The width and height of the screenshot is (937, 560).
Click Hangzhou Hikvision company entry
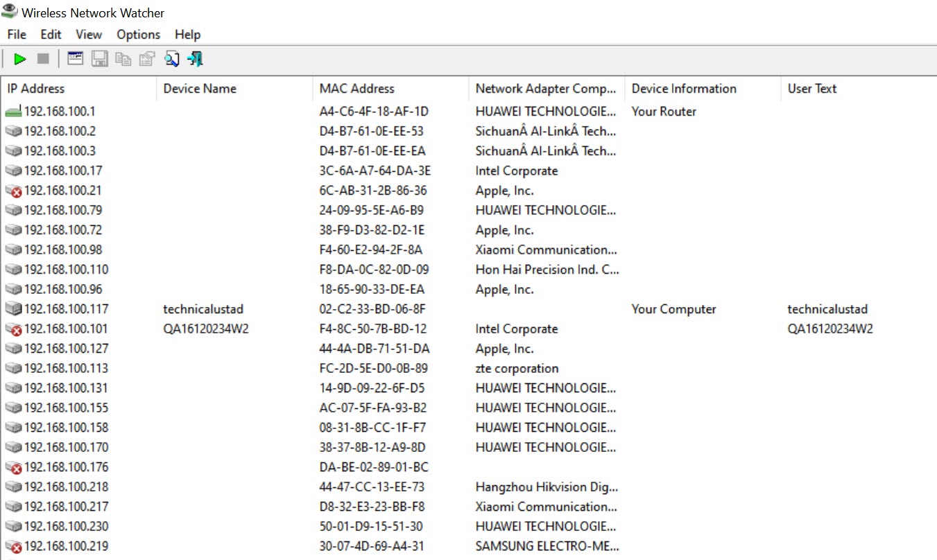coord(547,487)
